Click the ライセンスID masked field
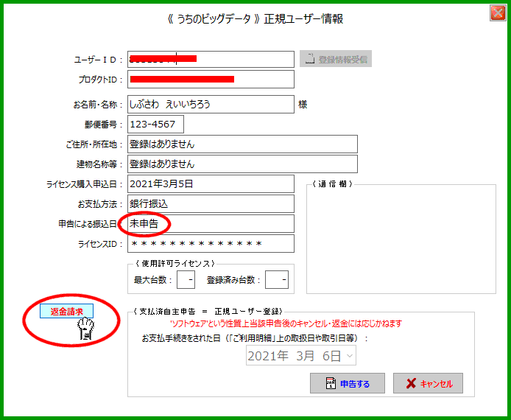 pos(211,244)
